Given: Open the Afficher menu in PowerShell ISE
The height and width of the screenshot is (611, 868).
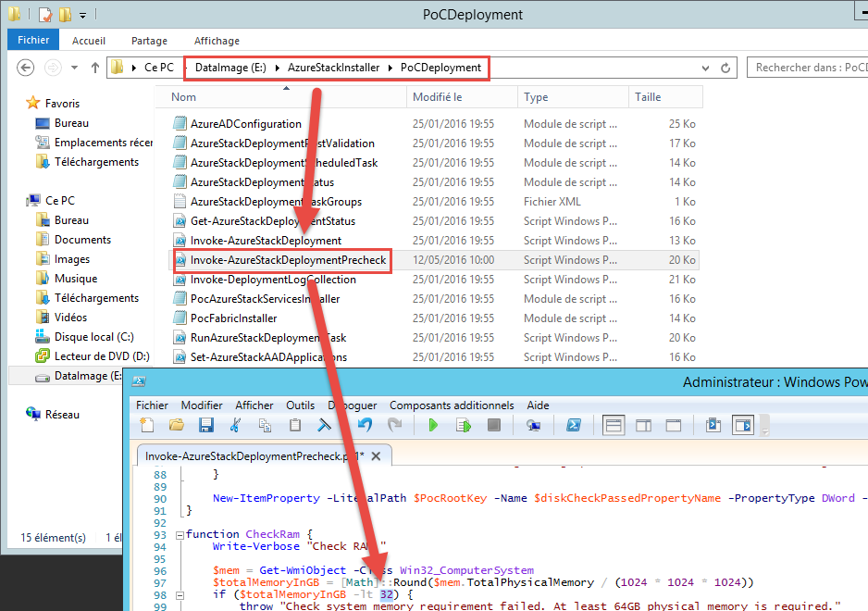Looking at the screenshot, I should pos(254,405).
